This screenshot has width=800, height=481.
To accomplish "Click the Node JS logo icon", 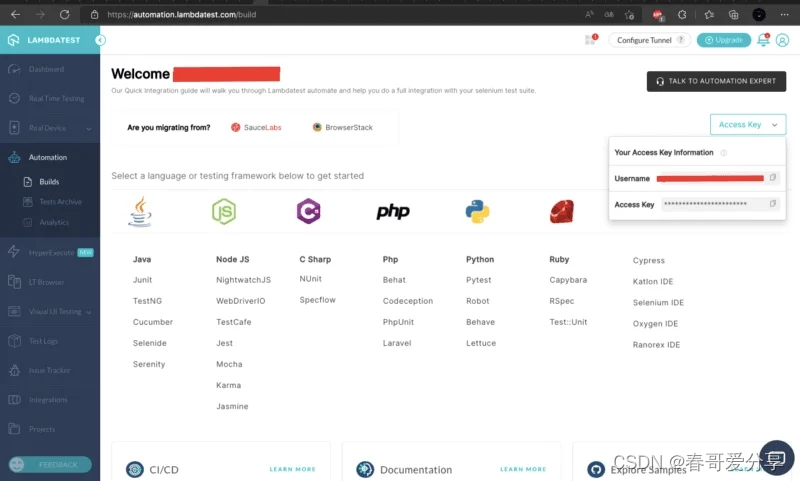I will [224, 211].
